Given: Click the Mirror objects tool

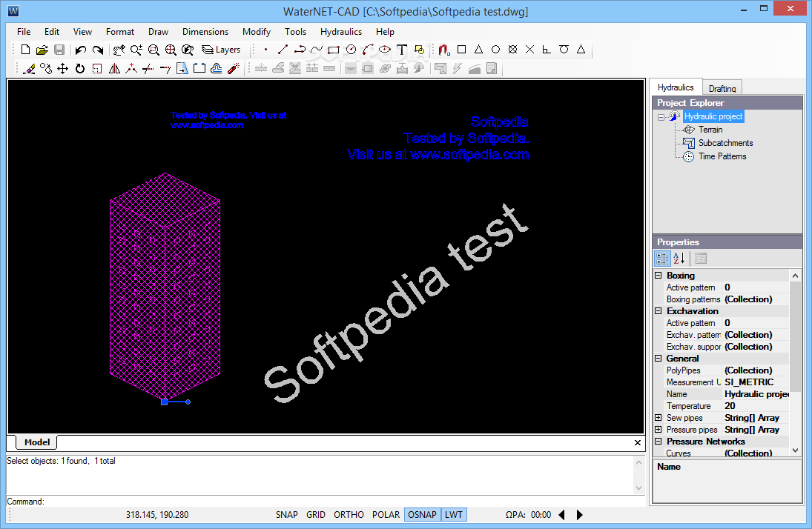Looking at the screenshot, I should click(x=114, y=68).
